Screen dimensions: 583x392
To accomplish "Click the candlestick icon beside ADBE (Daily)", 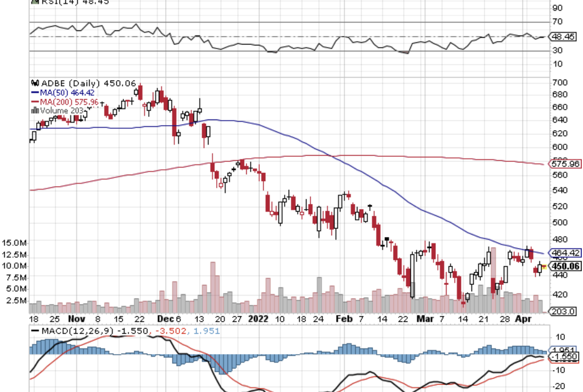I will pos(35,83).
